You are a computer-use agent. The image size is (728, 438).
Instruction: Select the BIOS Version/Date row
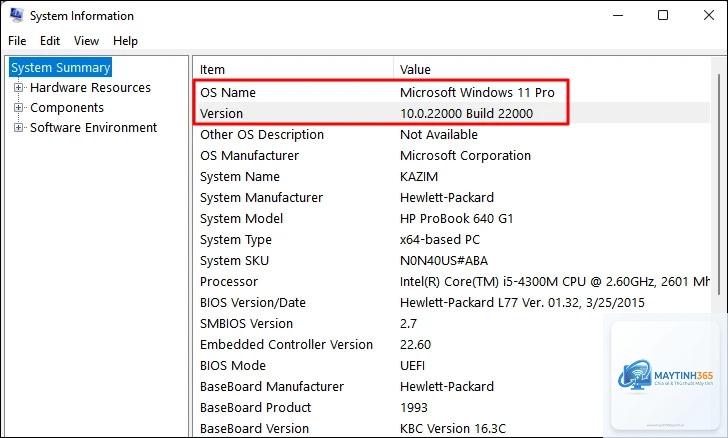[452, 302]
